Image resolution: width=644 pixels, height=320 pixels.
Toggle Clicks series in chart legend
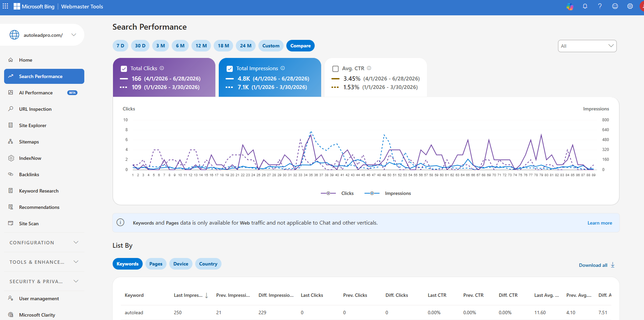click(337, 193)
